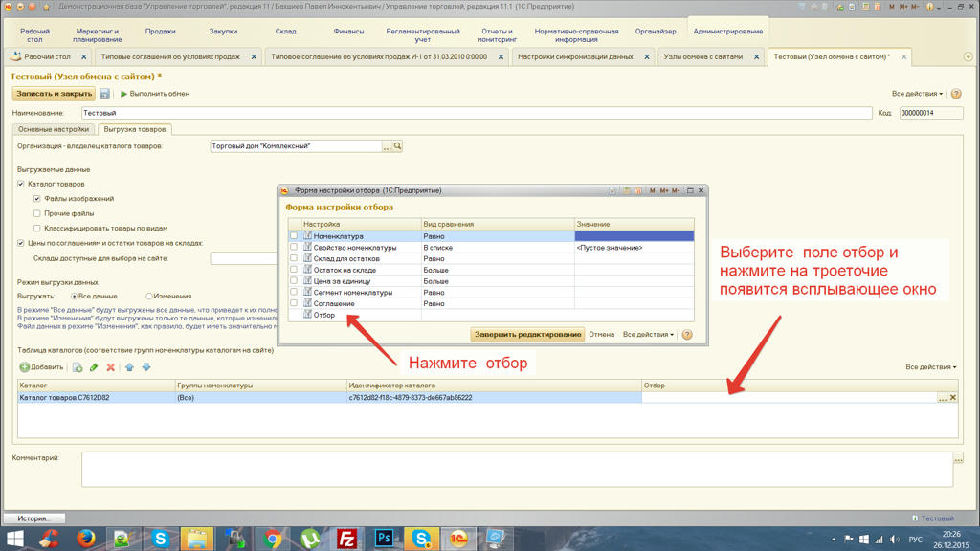Select the Отбор row in the filter dialog
The height and width of the screenshot is (551, 980).
point(491,315)
